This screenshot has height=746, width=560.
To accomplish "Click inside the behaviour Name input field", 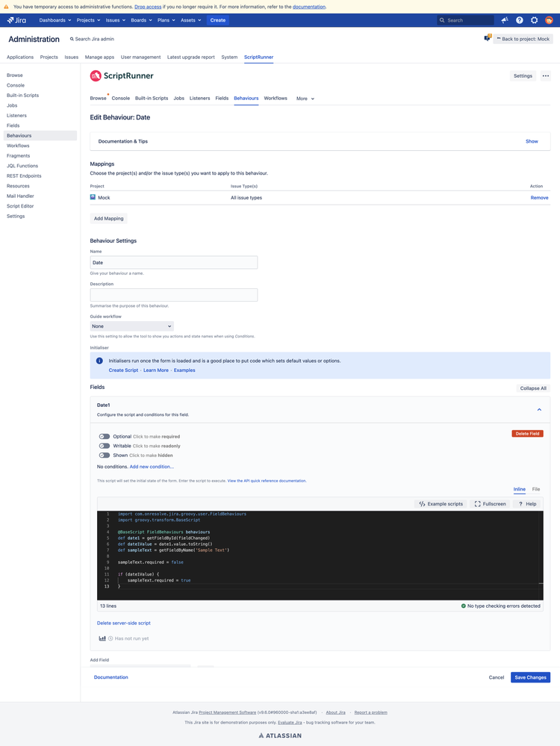I will coord(172,262).
